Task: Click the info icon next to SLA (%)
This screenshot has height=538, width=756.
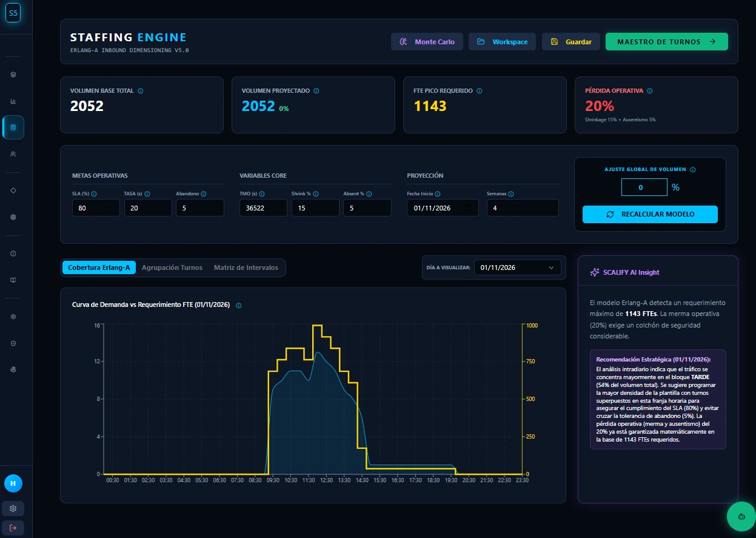Action: (x=94, y=194)
